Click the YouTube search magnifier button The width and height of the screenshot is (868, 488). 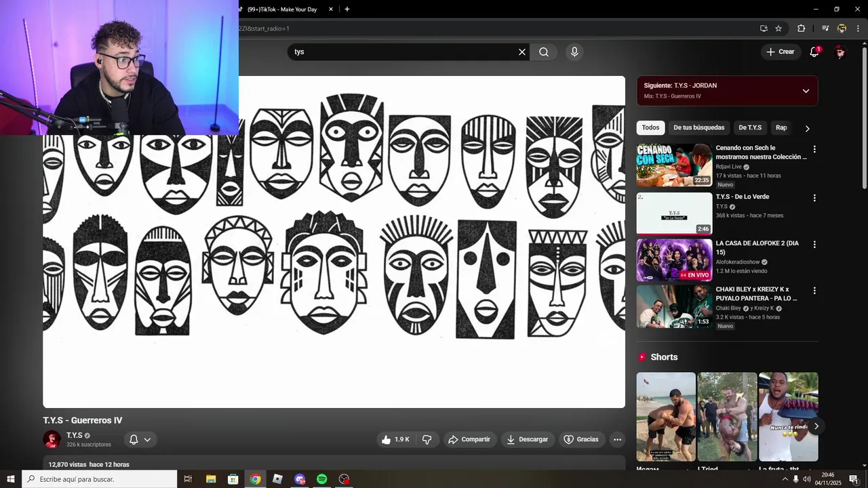point(544,52)
